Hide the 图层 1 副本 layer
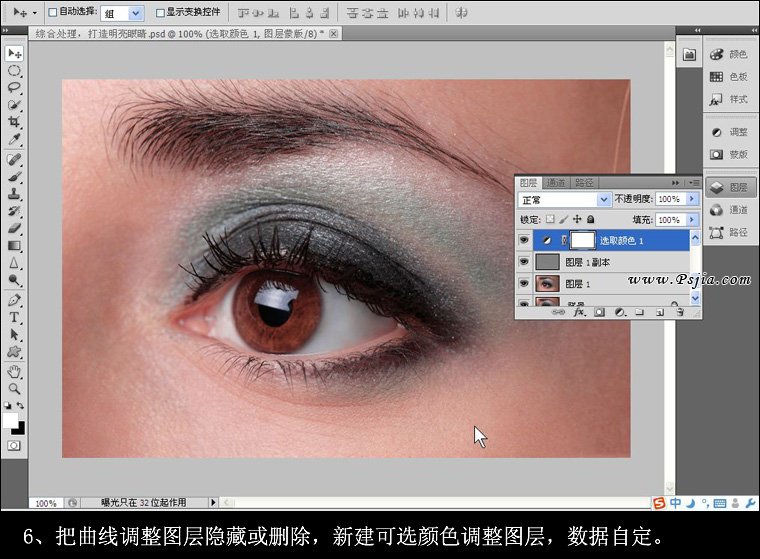 click(526, 262)
